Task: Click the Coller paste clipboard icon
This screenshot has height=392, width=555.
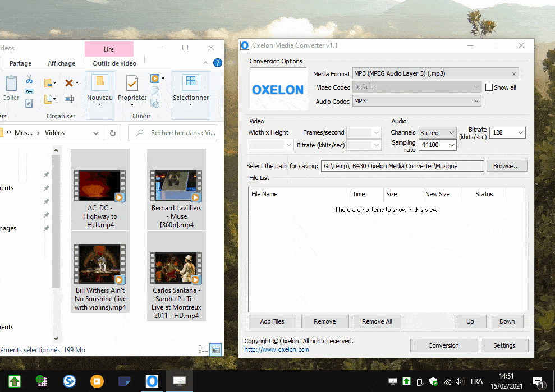Action: 11,84
